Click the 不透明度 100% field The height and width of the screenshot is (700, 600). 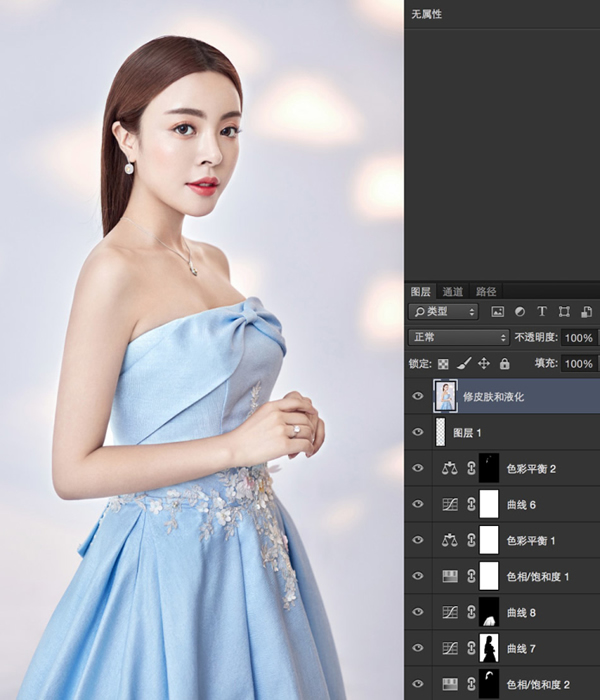579,338
